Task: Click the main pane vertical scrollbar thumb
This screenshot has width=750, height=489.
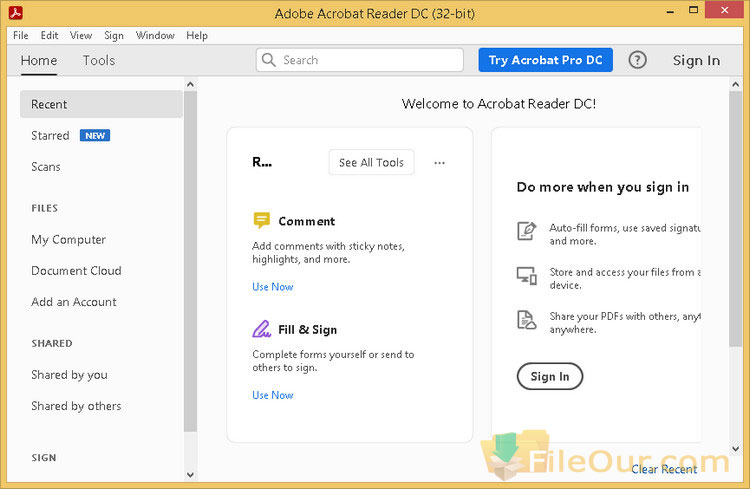Action: pos(736,219)
